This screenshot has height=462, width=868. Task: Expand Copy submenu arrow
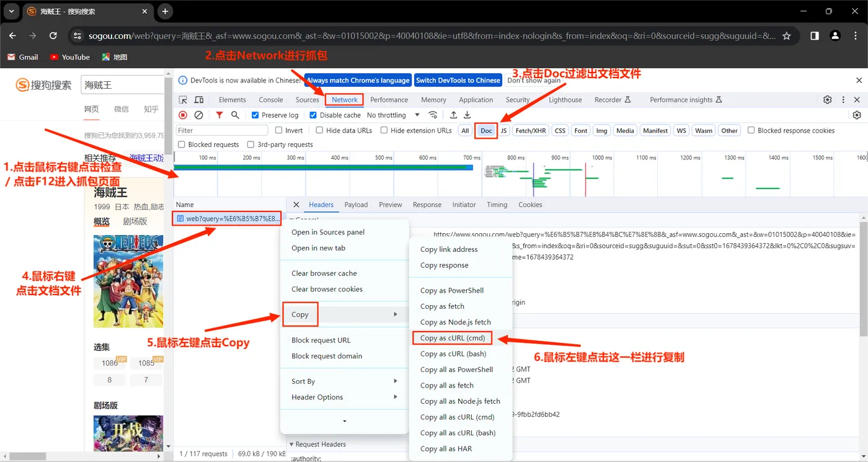pos(396,314)
